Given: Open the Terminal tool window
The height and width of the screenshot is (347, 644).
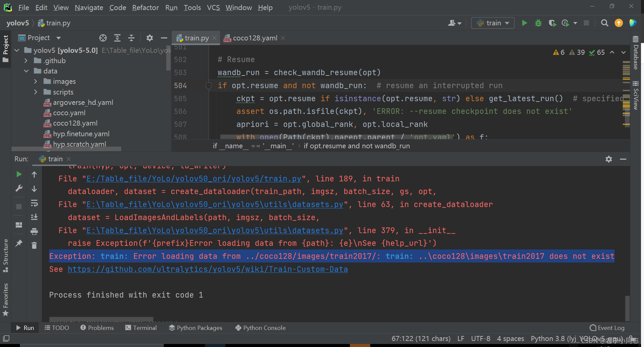Looking at the screenshot, I should pyautogui.click(x=141, y=328).
